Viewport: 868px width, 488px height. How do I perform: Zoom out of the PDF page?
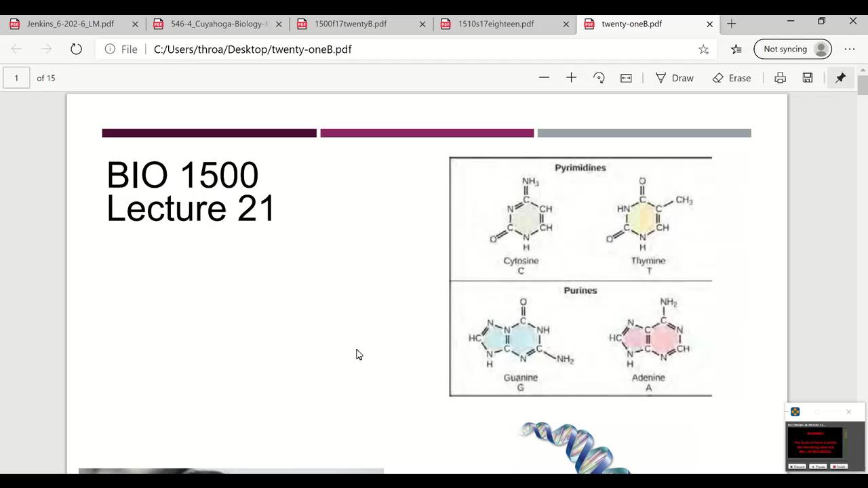pos(544,78)
